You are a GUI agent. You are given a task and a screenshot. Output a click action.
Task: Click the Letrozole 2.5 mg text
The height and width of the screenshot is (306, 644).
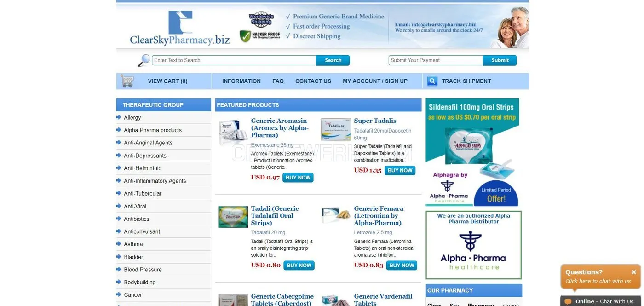point(373,232)
